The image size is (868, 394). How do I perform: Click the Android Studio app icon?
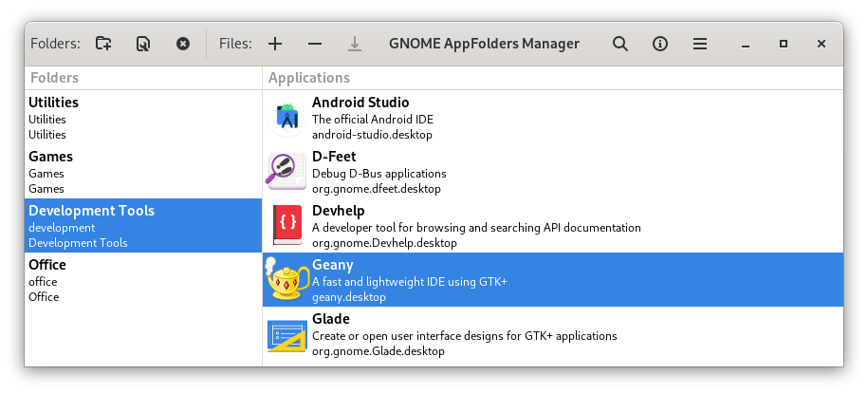pyautogui.click(x=286, y=118)
